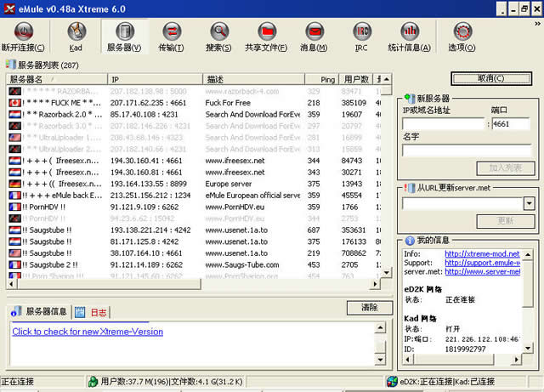This screenshot has height=392, width=544.
Task: Click 我的信息 panel scroll down arrow
Action: [528, 349]
